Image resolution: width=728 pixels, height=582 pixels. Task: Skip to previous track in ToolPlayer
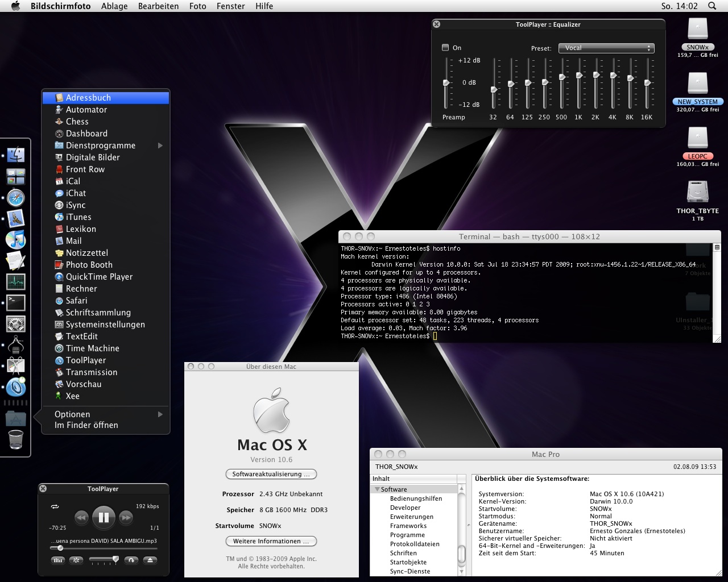81,517
